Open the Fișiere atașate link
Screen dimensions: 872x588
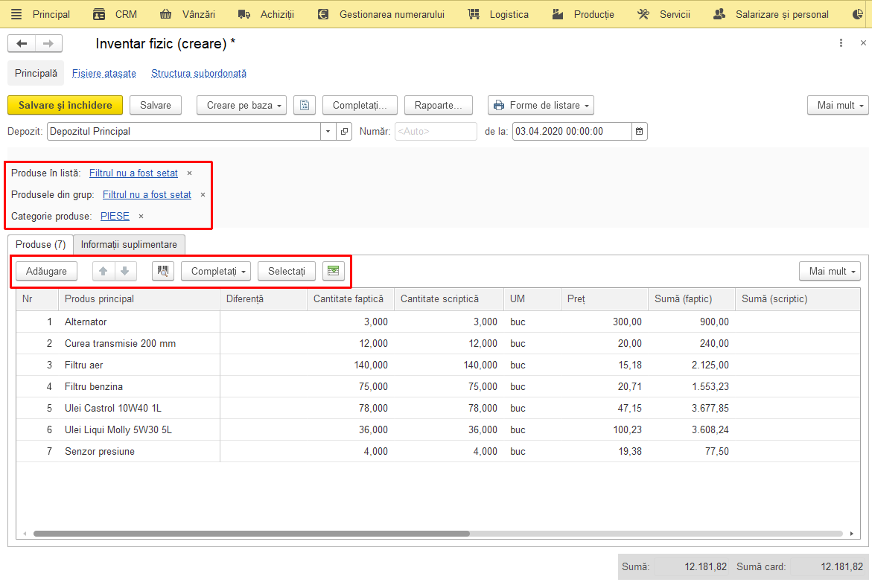[x=104, y=74]
